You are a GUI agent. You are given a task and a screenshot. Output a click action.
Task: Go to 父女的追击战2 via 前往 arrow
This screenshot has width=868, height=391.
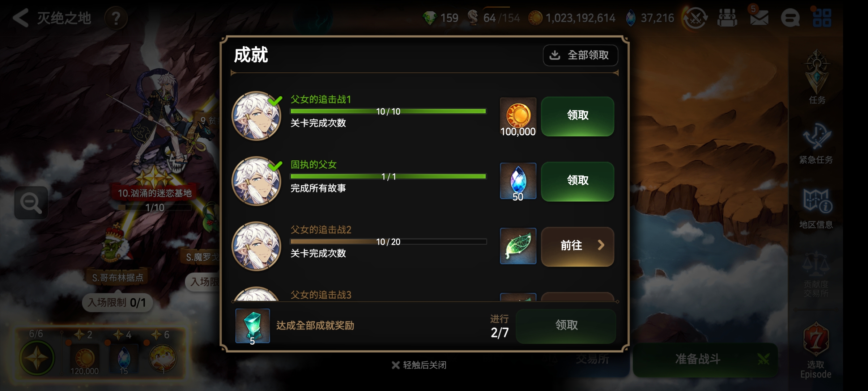tap(578, 247)
